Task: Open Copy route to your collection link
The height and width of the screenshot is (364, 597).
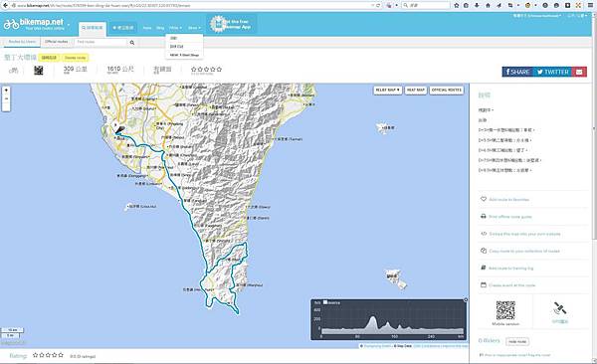Action: [x=524, y=251]
